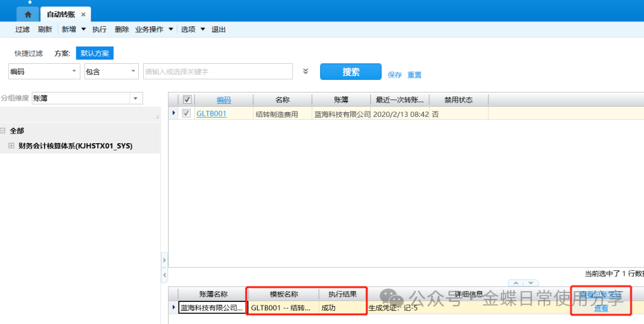This screenshot has width=644, height=324.
Task: Collapse the 全部 tree node
Action: pos(3,131)
